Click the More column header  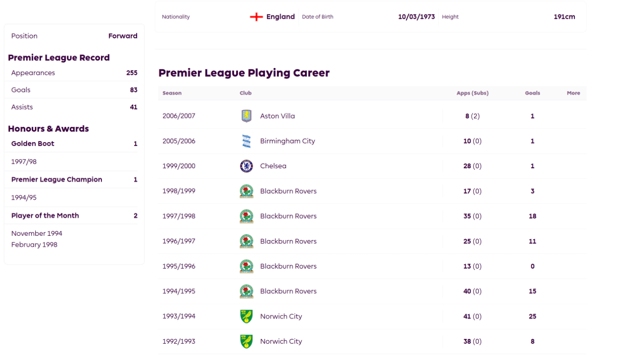point(573,93)
